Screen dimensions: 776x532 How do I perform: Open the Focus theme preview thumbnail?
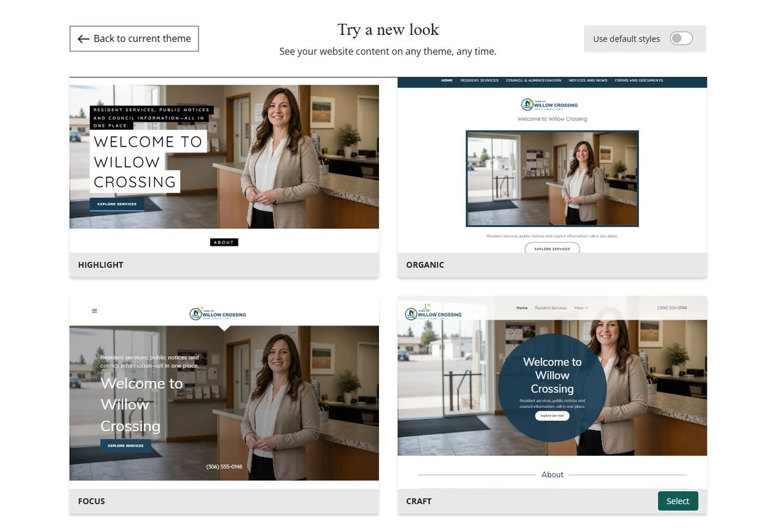tap(224, 392)
